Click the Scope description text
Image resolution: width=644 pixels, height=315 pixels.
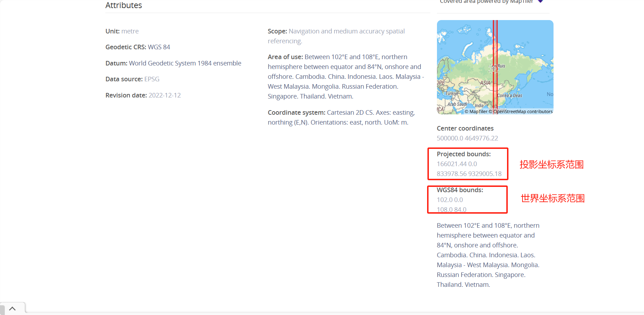[x=346, y=31]
